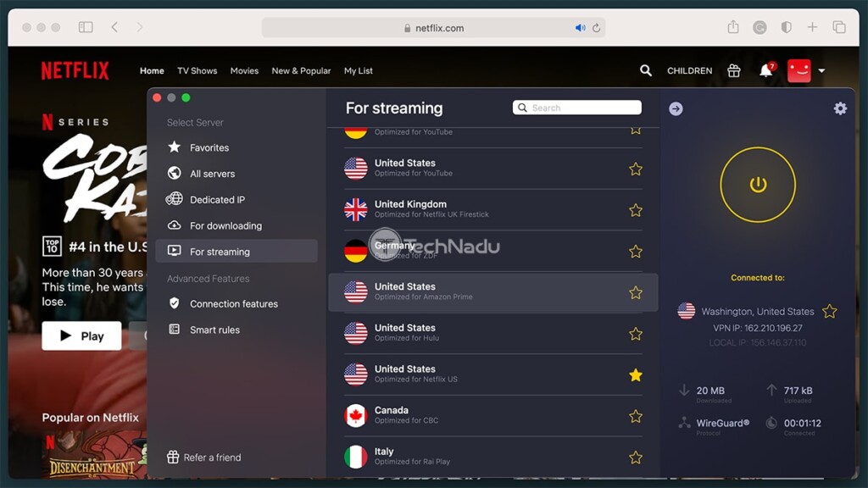Open VPN settings gear icon

coord(840,108)
